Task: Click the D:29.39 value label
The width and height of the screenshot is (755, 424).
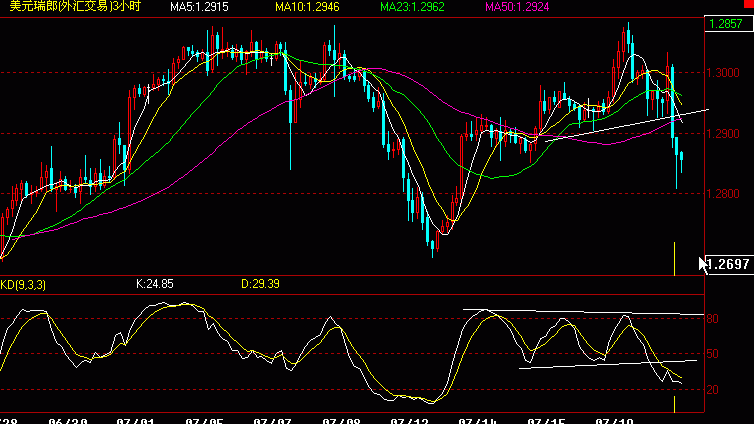Action: coord(260,284)
